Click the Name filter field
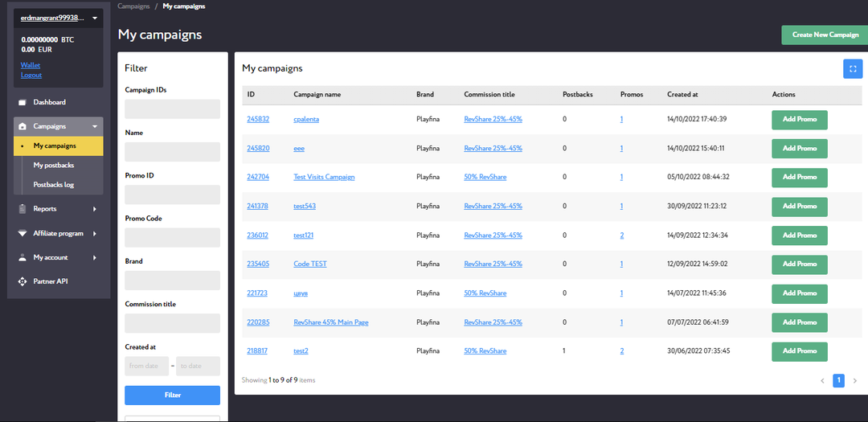Screen dimensions: 868x422 tap(172, 152)
